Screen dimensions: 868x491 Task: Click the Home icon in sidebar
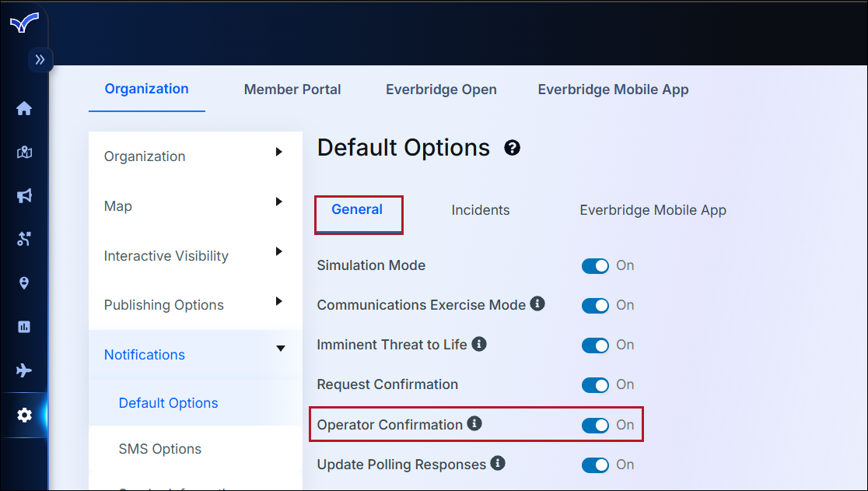24,109
